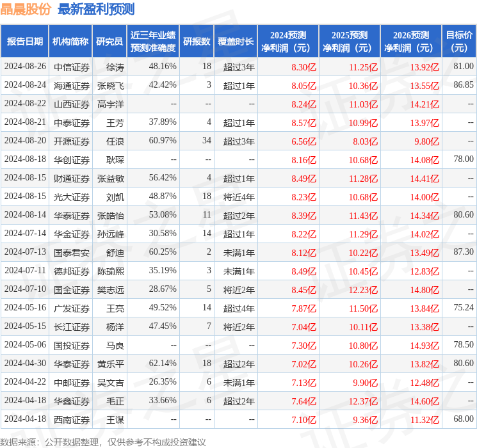Sort by the 报告日期 column header

[x=25, y=42]
